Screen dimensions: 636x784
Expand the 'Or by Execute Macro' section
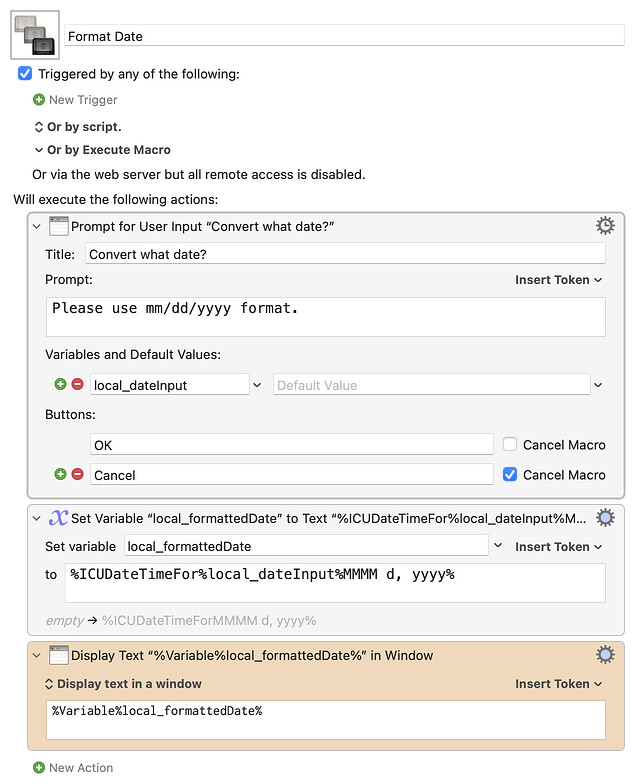[39, 150]
